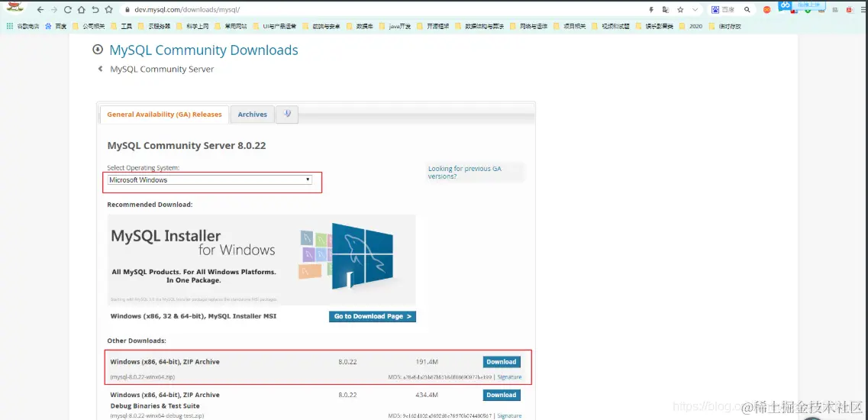
Task: Download the Debug Binaries & Test Suite archive
Action: click(x=502, y=395)
